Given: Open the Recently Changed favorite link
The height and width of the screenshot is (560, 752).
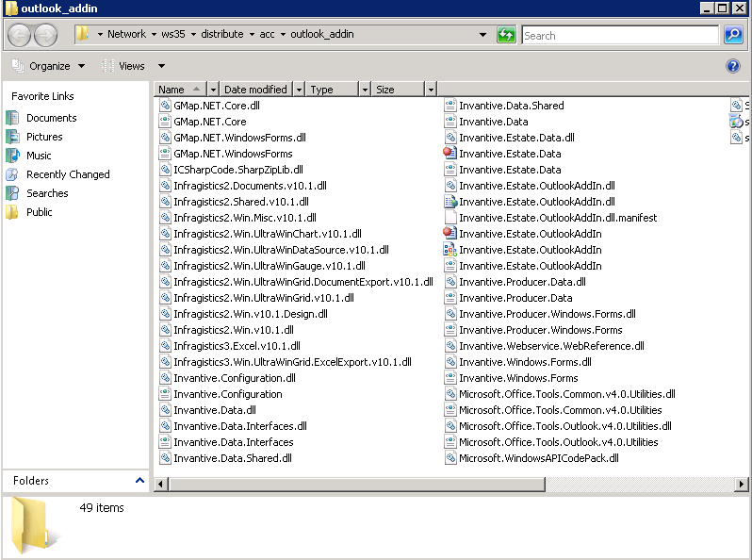Looking at the screenshot, I should 68,174.
